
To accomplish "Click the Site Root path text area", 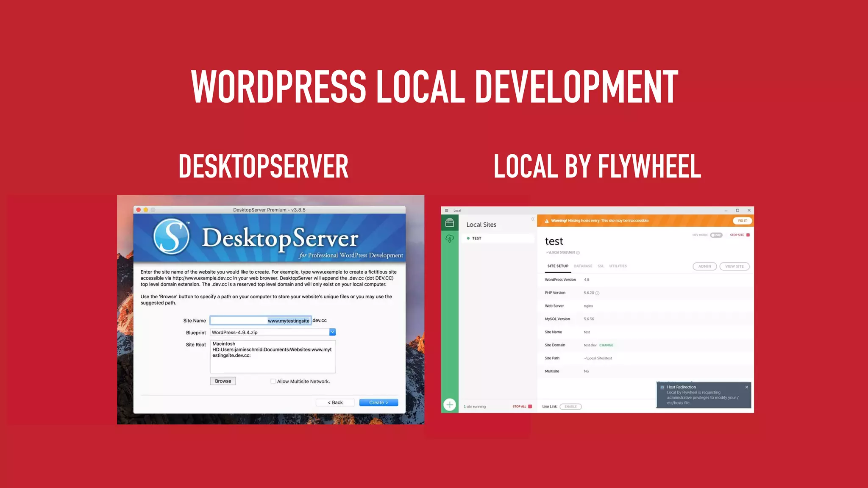I will click(273, 357).
